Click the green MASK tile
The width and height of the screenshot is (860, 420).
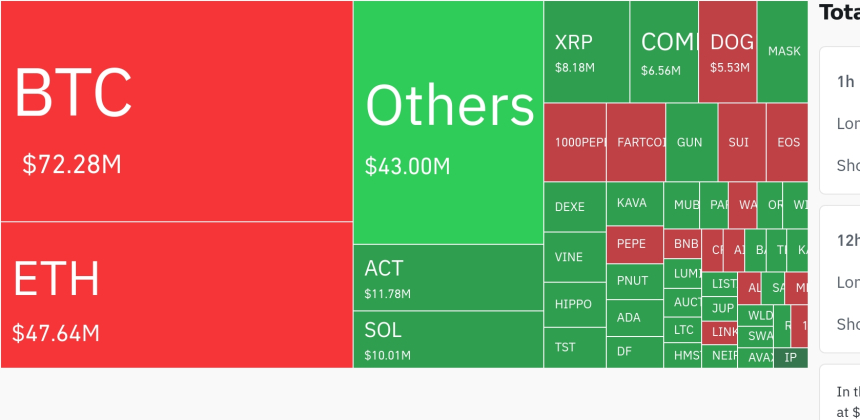783,52
